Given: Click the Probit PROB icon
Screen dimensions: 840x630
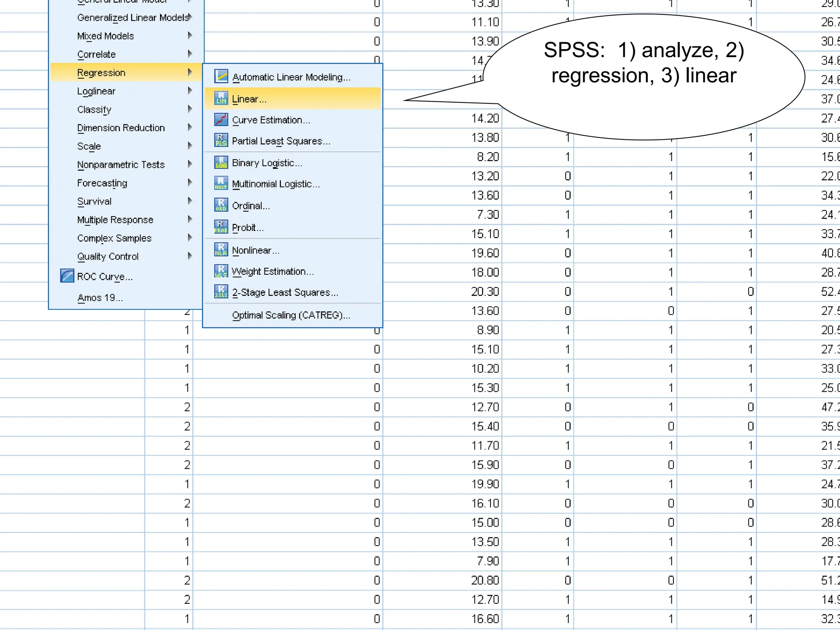Looking at the screenshot, I should (221, 227).
